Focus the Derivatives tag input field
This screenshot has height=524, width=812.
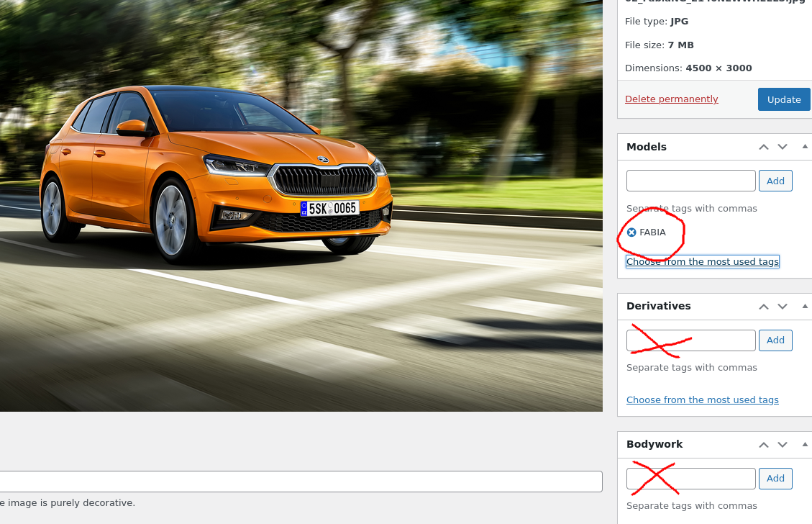691,340
